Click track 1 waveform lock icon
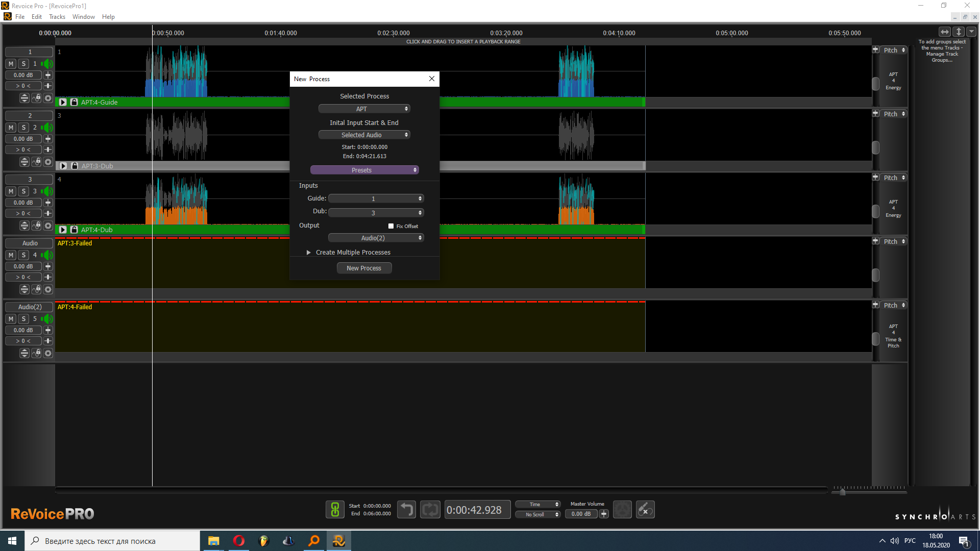Viewport: 980px width, 551px height. click(x=36, y=98)
